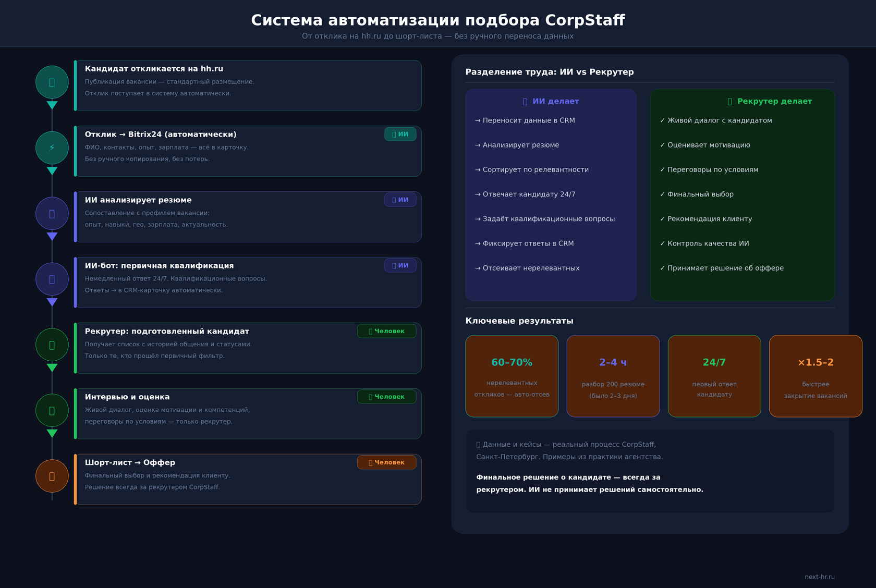876x588 pixels.
Task: Click the note 'Данные и кейсы — реальный процесс CorpStaff'
Action: click(x=566, y=445)
